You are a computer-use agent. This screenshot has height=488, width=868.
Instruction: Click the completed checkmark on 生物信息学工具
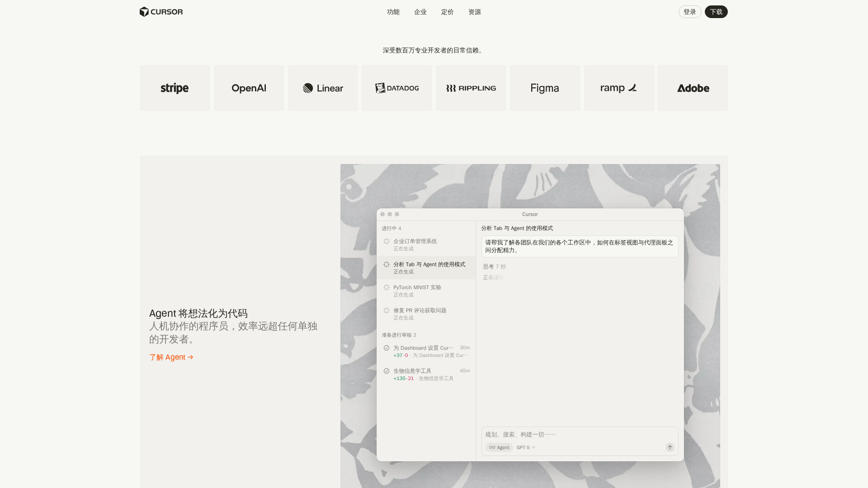387,371
